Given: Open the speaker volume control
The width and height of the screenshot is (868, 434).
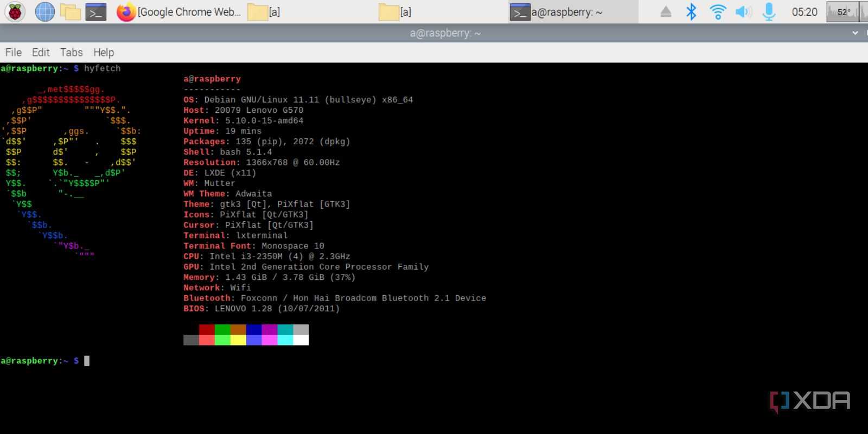Looking at the screenshot, I should pyautogui.click(x=743, y=11).
